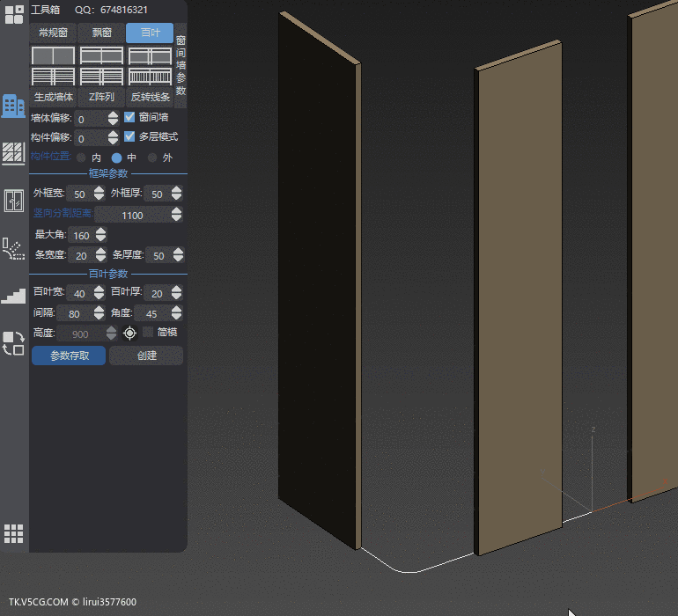
Task: Open the building tools sidebar icon
Action: (x=13, y=106)
